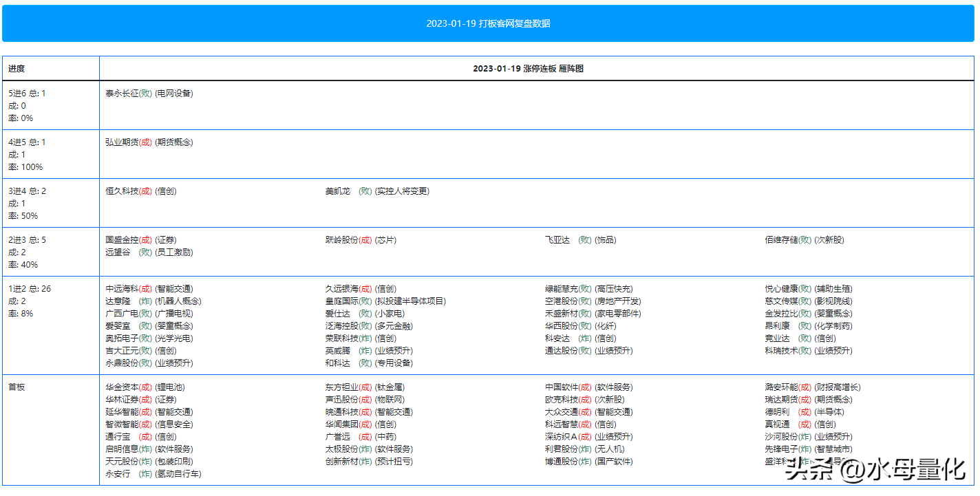Open the 佰维存储 entry

[x=781, y=240]
